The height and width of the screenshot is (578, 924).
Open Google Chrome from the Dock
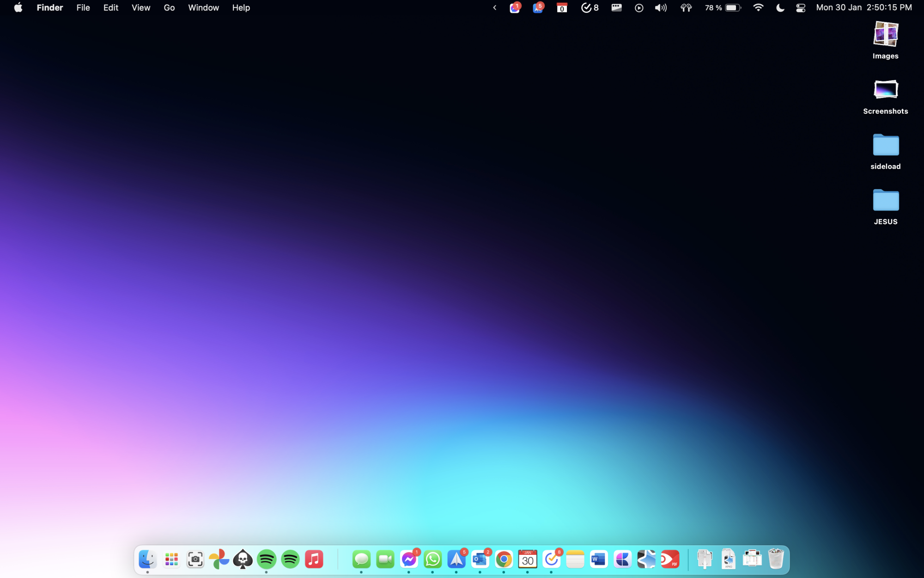pyautogui.click(x=504, y=560)
